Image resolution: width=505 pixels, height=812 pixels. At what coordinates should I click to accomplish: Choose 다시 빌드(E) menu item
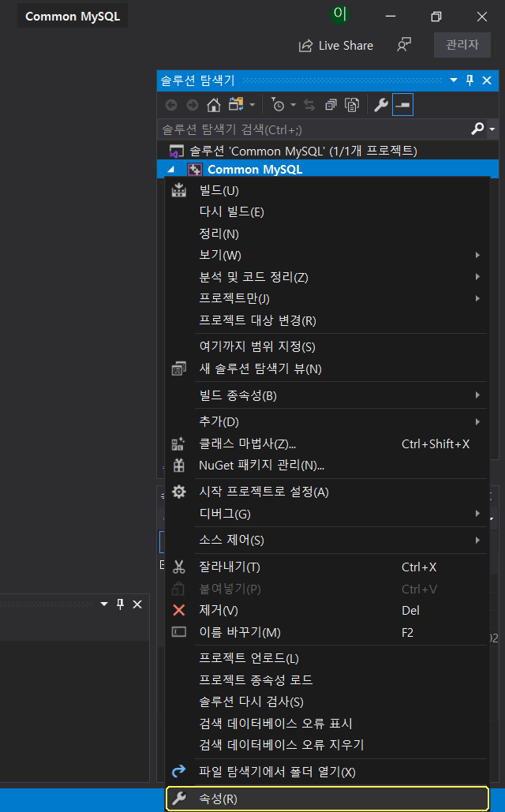[327, 211]
